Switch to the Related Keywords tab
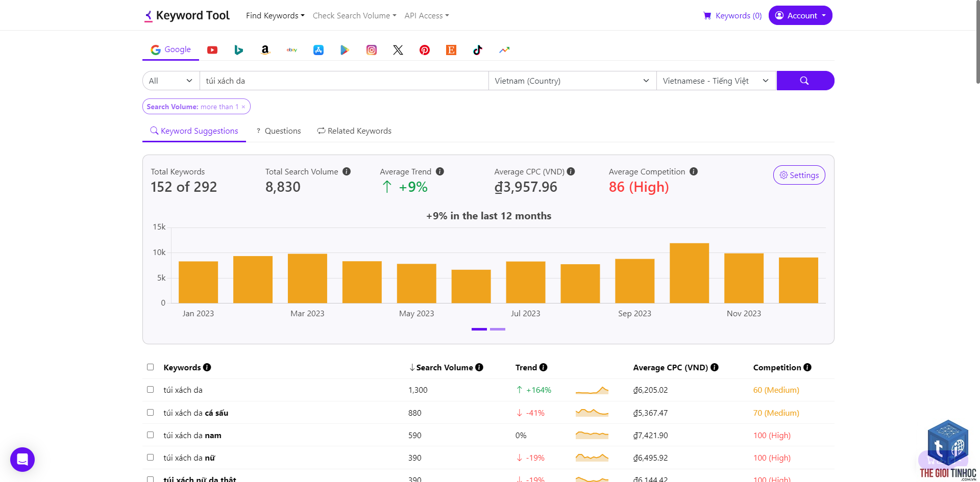The height and width of the screenshot is (482, 980). point(354,131)
